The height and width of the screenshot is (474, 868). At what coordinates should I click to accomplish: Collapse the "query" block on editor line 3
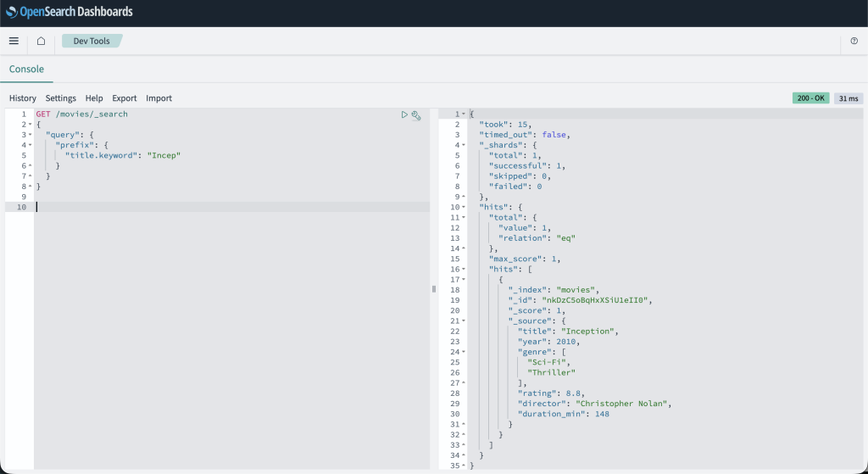(x=31, y=135)
